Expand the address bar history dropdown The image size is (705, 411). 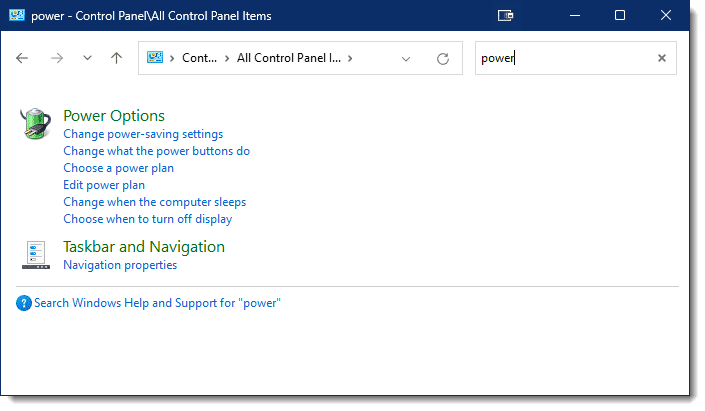point(406,58)
